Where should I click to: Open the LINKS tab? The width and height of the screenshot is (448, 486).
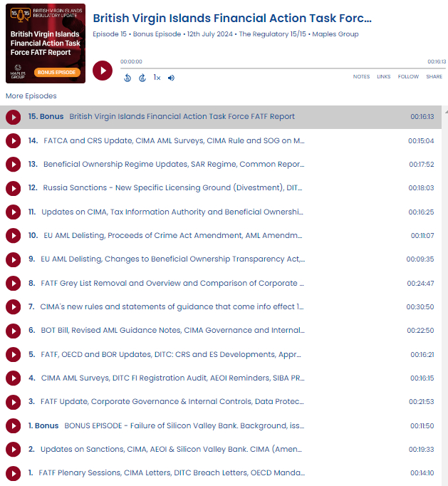(x=384, y=77)
